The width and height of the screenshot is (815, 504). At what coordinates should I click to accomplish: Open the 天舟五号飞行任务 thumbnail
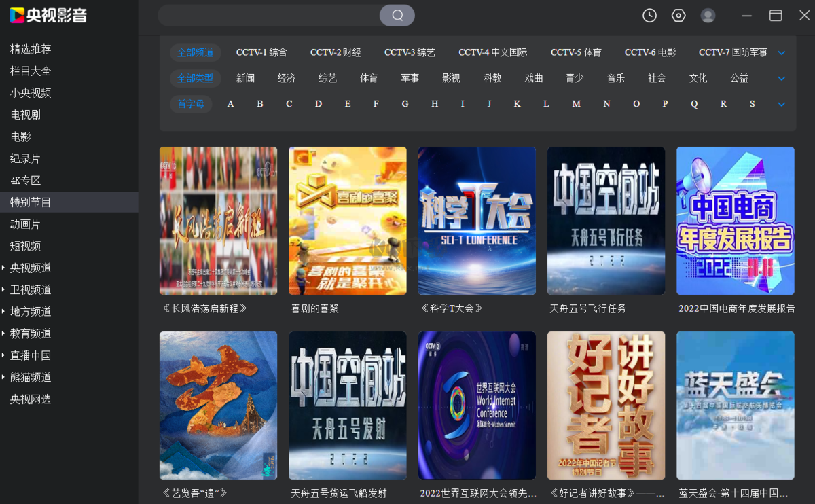[x=606, y=220]
